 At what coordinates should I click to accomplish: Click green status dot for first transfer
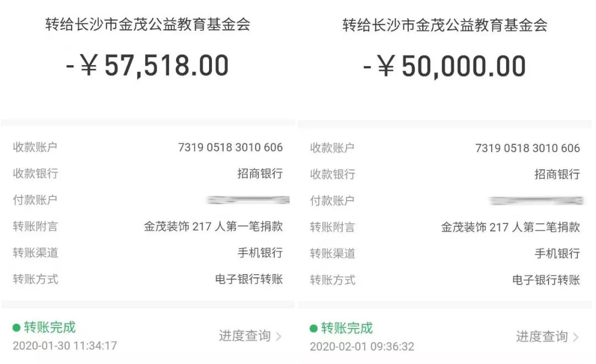(x=17, y=328)
